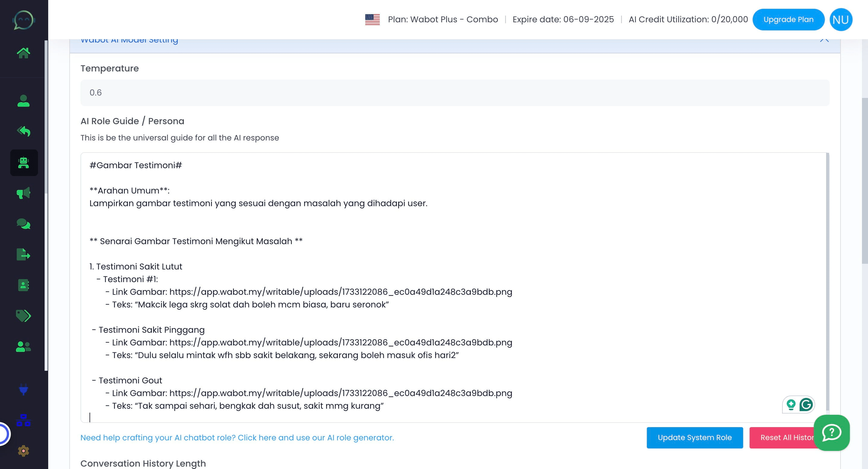Select the auto-reply arrow icon
This screenshot has height=469, width=868.
pos(24,131)
